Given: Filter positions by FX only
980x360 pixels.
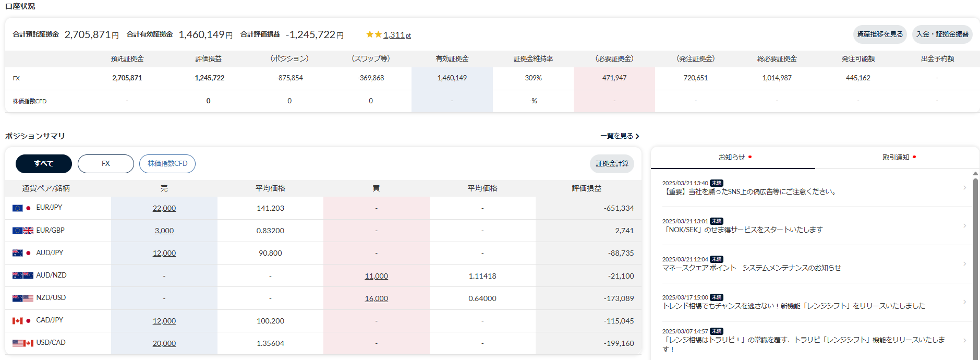Looking at the screenshot, I should 106,164.
